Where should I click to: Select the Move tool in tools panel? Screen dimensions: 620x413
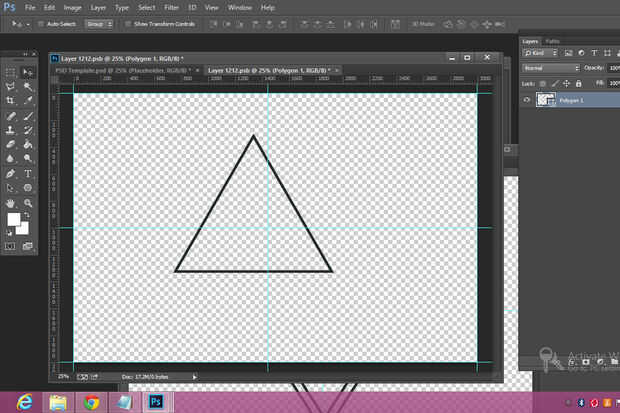point(28,72)
